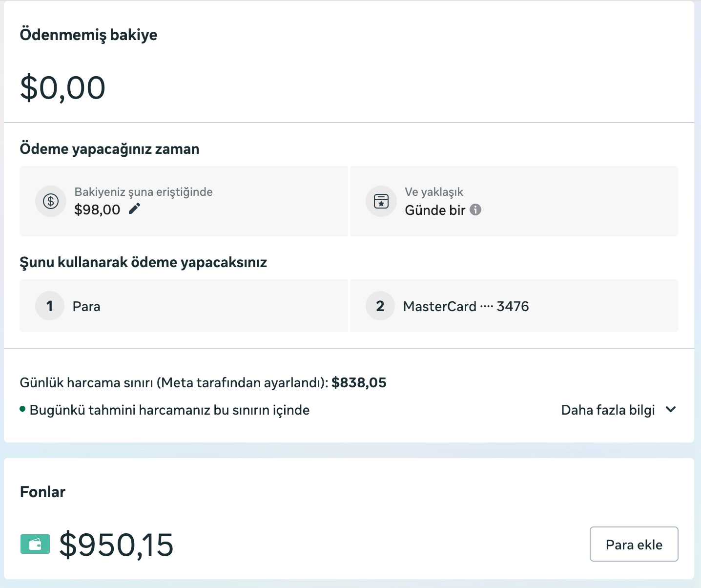Click the green status dot for today's spend
The height and width of the screenshot is (588, 701).
click(x=22, y=409)
